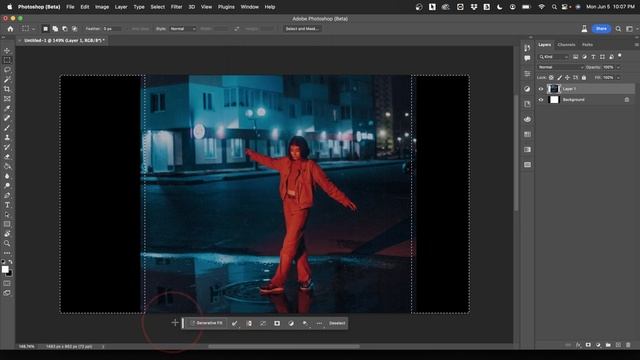
Task: Switch to the Channels tab
Action: tap(566, 44)
